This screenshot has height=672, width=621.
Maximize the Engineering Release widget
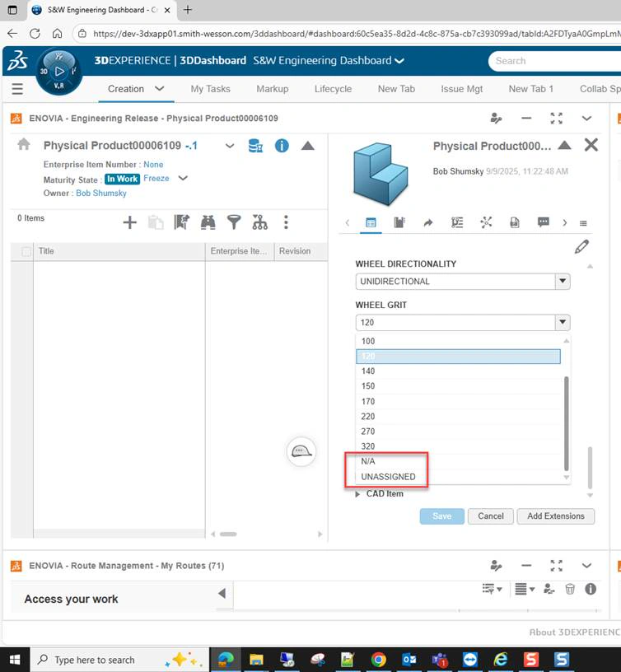(x=556, y=119)
